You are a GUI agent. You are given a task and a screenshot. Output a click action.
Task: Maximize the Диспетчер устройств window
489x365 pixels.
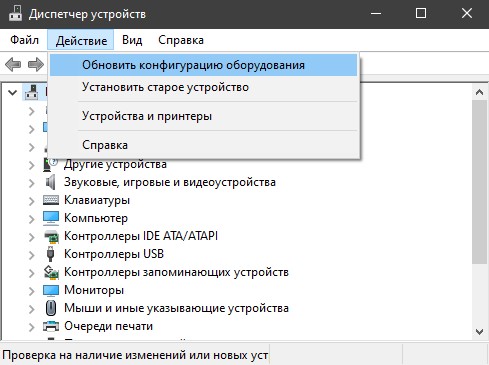421,14
